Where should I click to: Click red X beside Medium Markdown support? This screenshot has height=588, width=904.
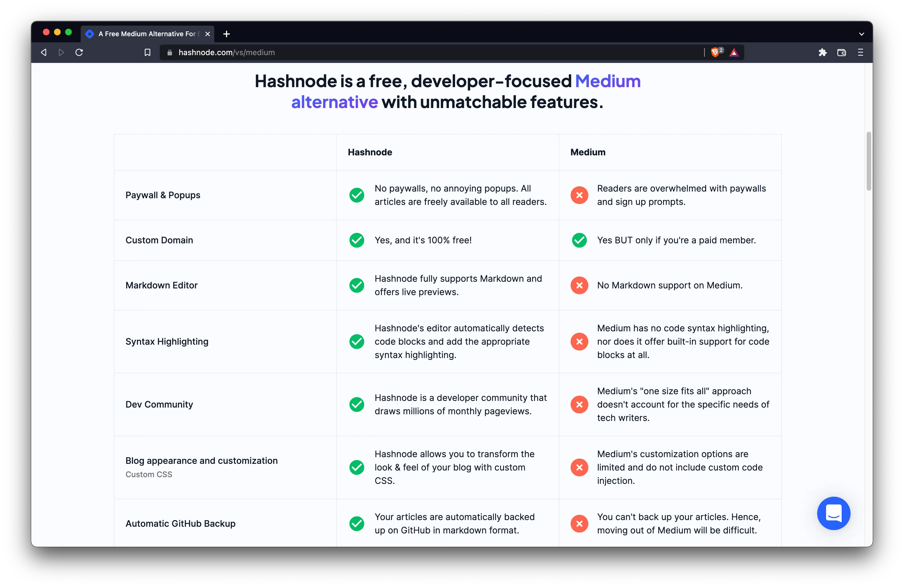coord(579,285)
